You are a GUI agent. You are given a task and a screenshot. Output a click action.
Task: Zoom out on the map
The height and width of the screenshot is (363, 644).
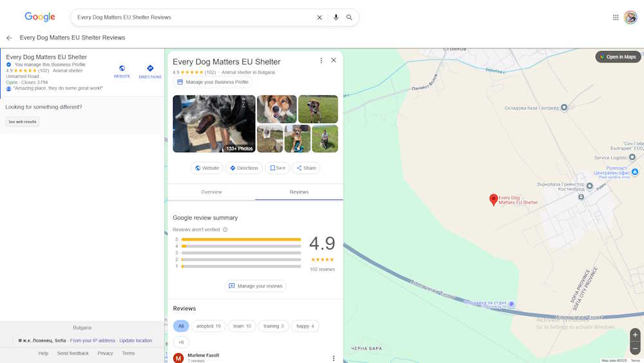(x=635, y=349)
